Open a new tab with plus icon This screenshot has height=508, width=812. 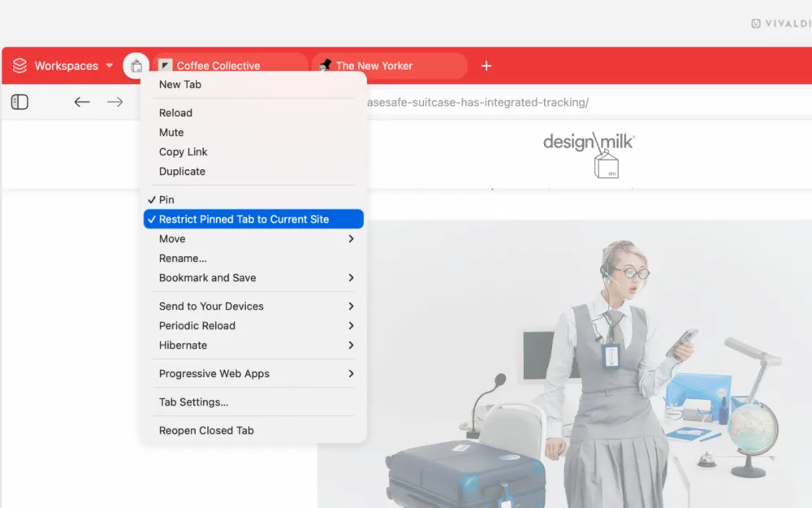(x=486, y=66)
